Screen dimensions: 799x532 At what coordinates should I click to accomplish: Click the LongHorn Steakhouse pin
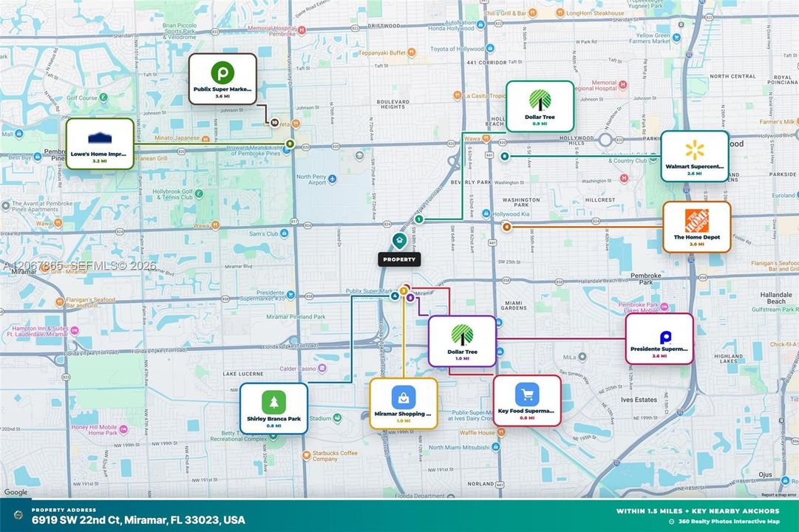(560, 13)
